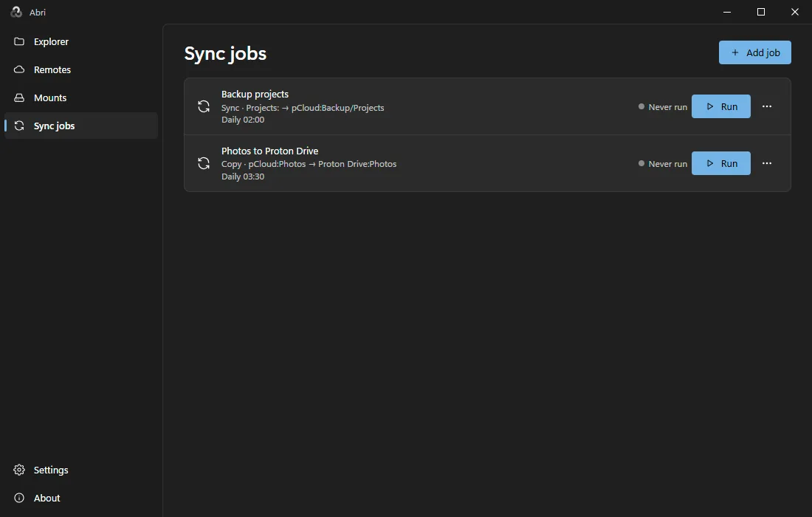Click the About info icon
812x517 pixels.
pyautogui.click(x=19, y=498)
